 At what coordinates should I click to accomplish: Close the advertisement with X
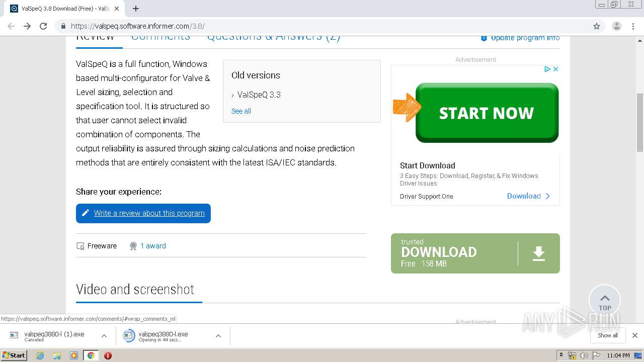click(x=556, y=69)
